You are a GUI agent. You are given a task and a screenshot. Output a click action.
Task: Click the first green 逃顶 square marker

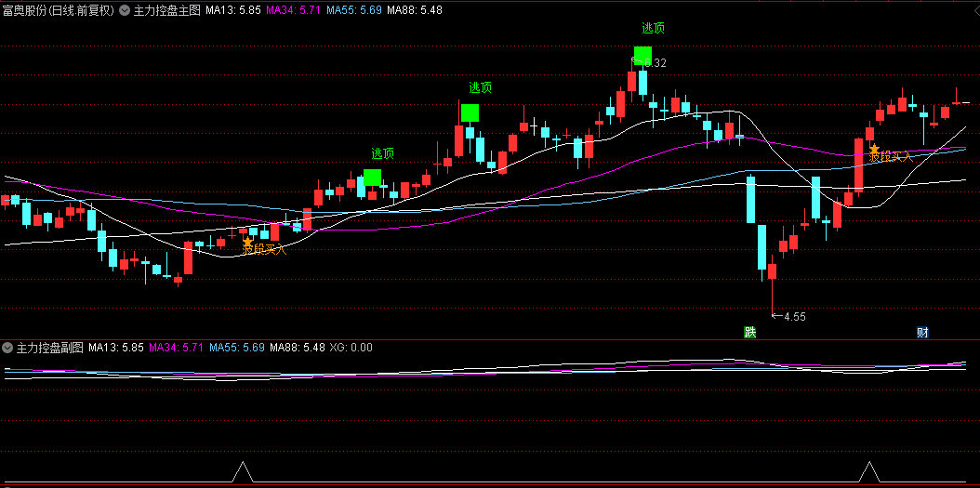coord(373,178)
